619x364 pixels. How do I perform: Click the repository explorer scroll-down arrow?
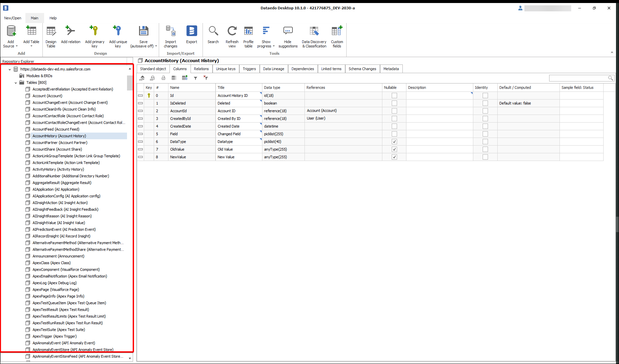tap(130, 358)
